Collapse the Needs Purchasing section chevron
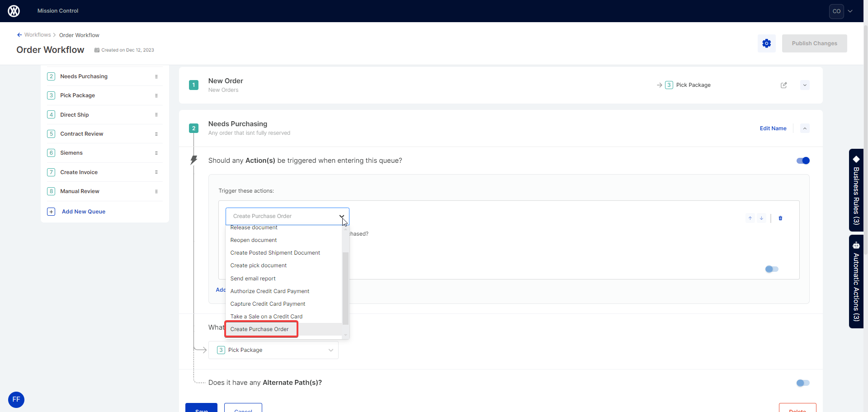Image resolution: width=868 pixels, height=412 pixels. tap(805, 128)
